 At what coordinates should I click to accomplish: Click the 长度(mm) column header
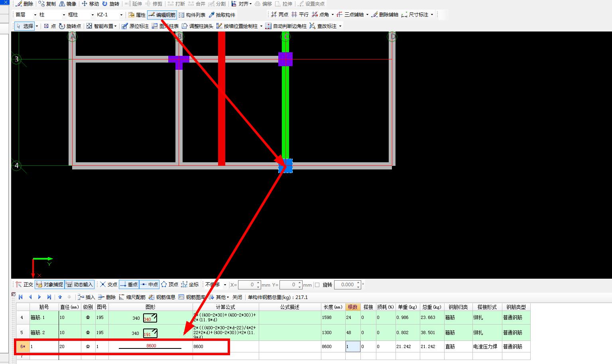(333, 307)
